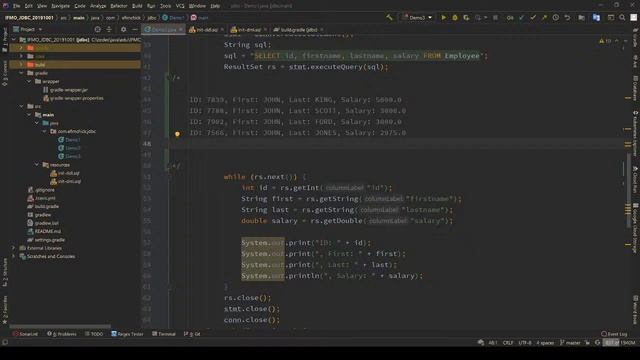This screenshot has height=360, width=640.
Task: Expand Scratches and Consoles node
Action: (14, 256)
